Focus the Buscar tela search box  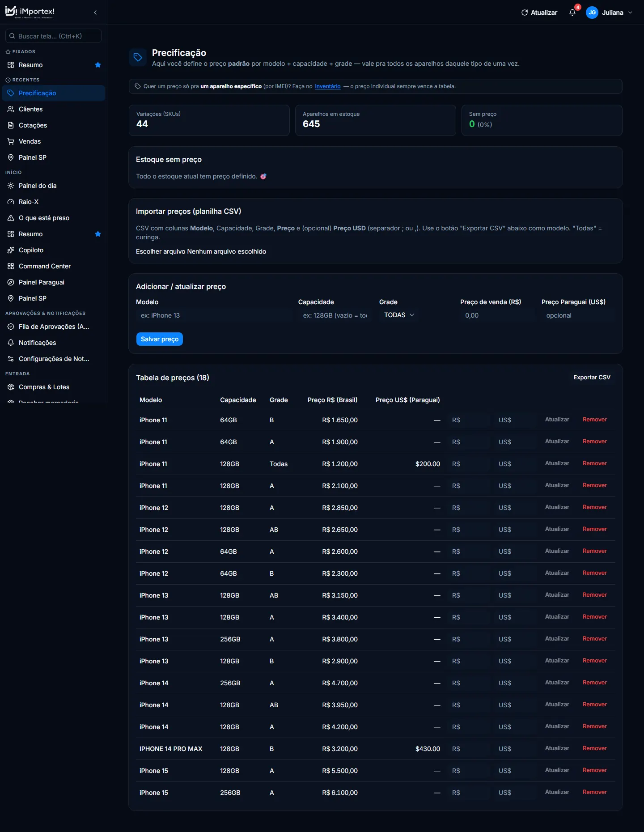point(53,36)
